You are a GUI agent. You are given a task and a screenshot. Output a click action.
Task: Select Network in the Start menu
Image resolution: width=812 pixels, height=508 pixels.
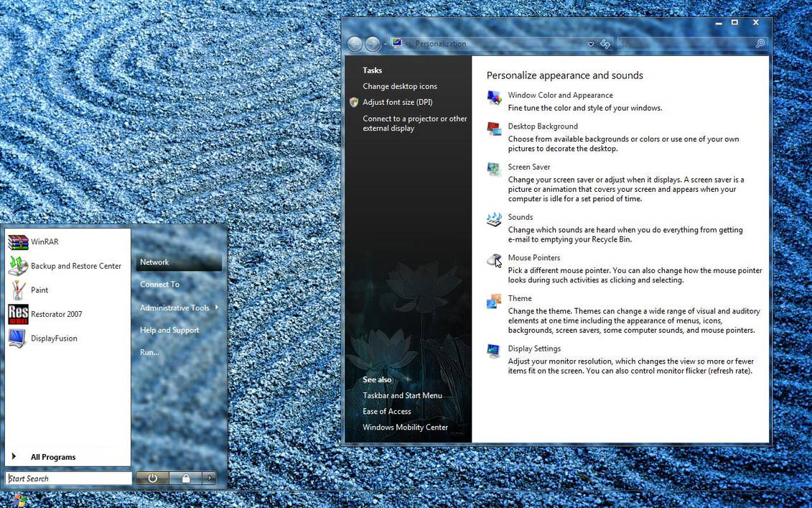click(179, 262)
